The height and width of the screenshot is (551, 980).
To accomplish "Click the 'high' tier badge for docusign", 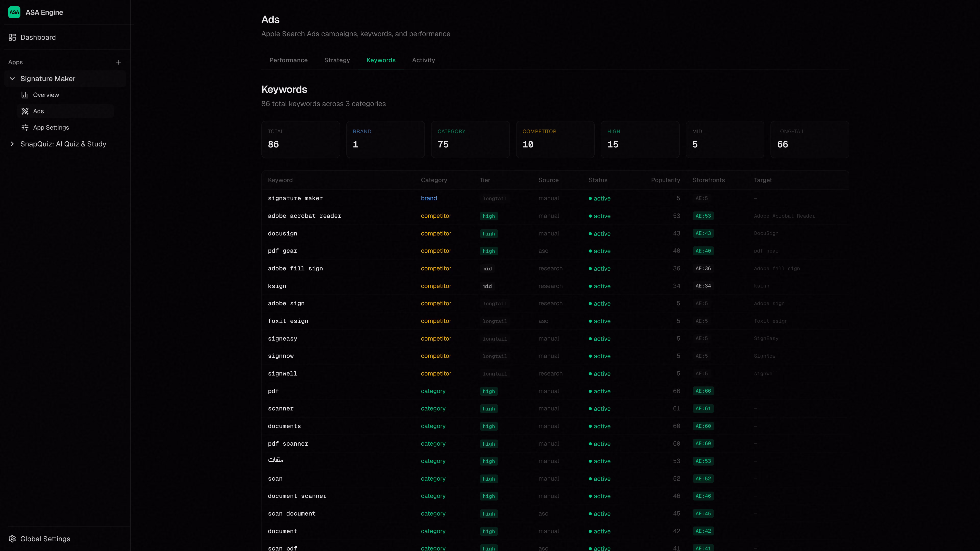I will point(488,233).
